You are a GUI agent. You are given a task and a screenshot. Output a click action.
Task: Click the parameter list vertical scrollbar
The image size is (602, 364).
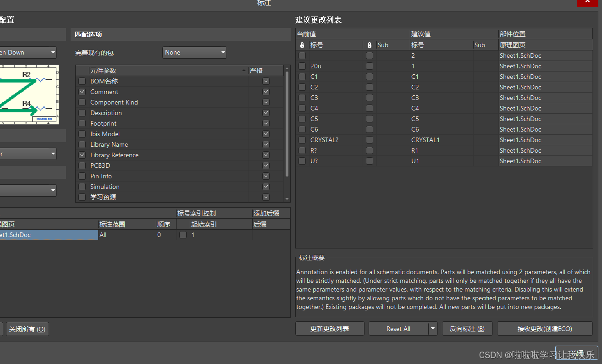[x=287, y=124]
